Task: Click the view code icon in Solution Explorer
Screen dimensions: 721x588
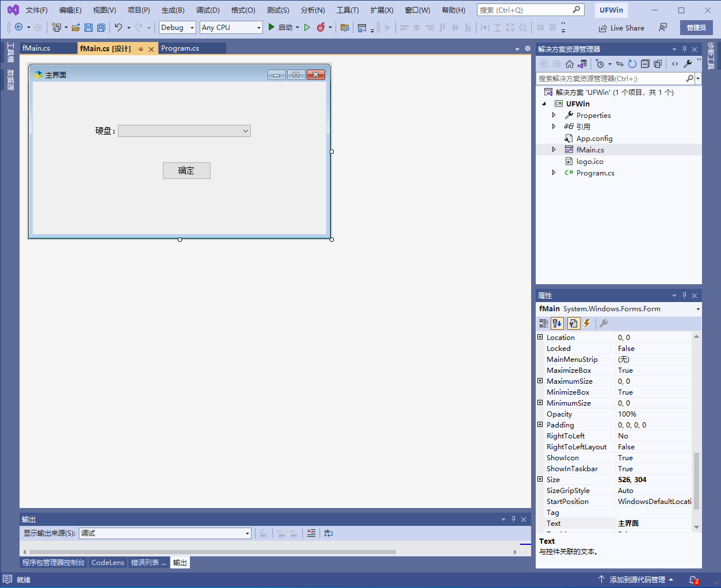Action: [x=675, y=64]
